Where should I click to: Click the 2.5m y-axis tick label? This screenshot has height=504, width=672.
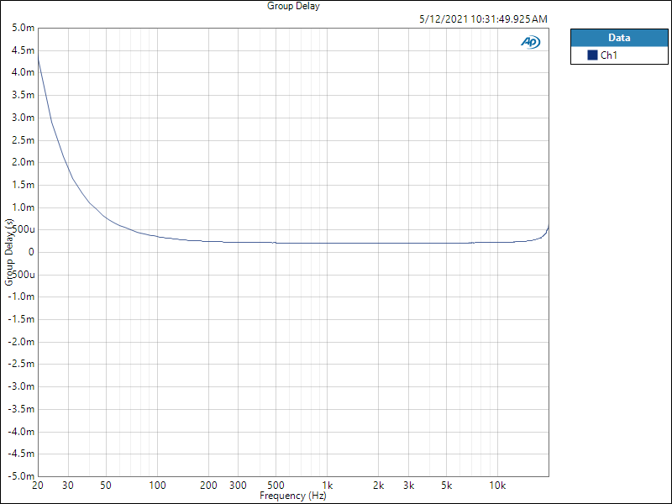pos(23,140)
